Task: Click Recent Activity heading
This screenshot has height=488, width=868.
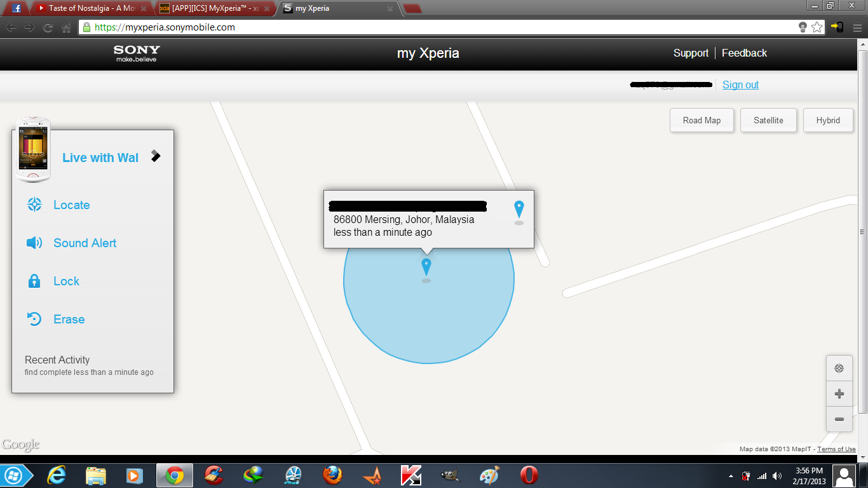Action: (57, 360)
